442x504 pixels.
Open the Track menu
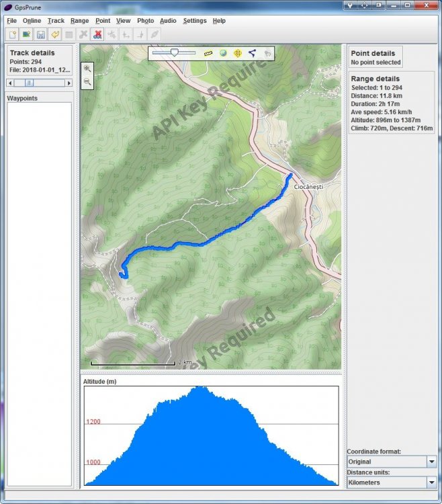pyautogui.click(x=56, y=21)
